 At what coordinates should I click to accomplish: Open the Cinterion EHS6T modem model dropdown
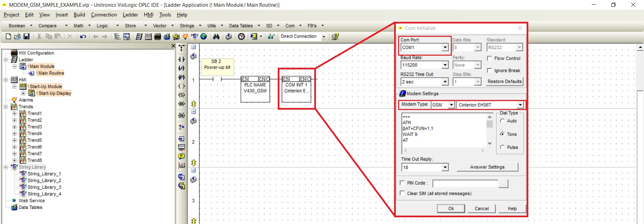click(x=520, y=105)
